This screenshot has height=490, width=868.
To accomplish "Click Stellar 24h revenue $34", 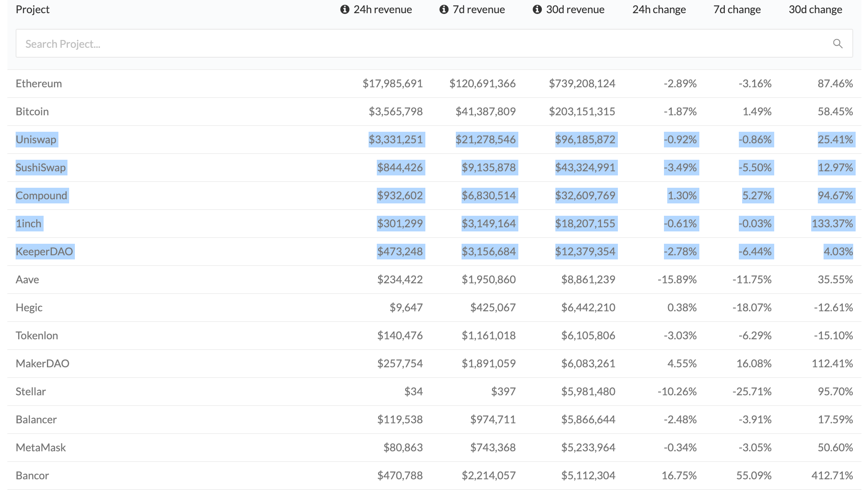I will point(413,392).
